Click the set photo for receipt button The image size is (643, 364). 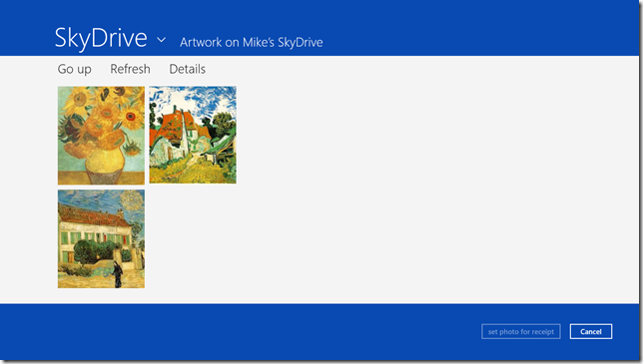[521, 332]
